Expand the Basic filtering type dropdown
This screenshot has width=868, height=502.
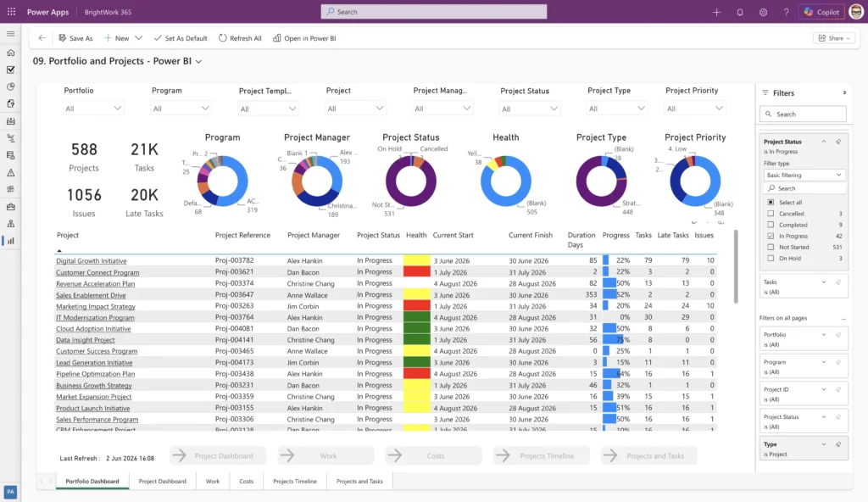pos(804,175)
